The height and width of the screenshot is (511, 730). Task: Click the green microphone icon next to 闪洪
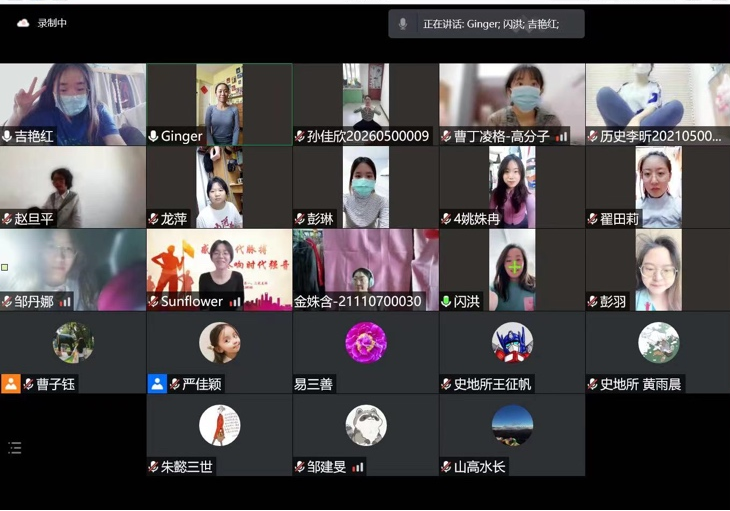tap(446, 301)
